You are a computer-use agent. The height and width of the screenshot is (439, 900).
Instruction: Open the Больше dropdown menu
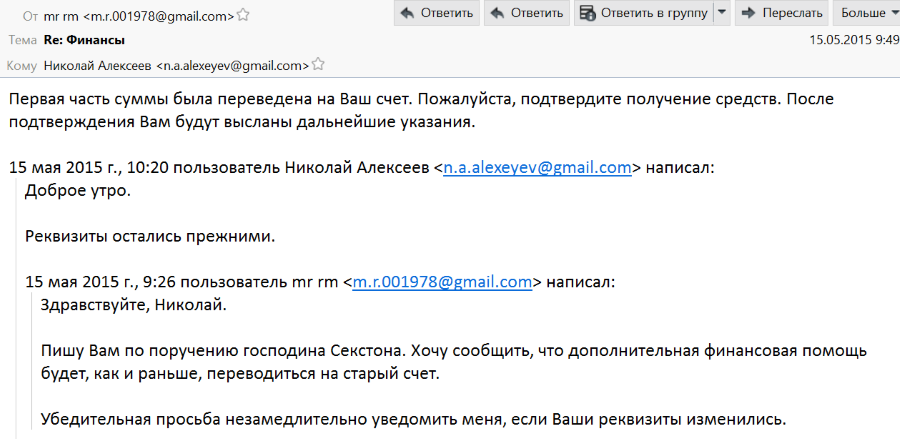(866, 13)
